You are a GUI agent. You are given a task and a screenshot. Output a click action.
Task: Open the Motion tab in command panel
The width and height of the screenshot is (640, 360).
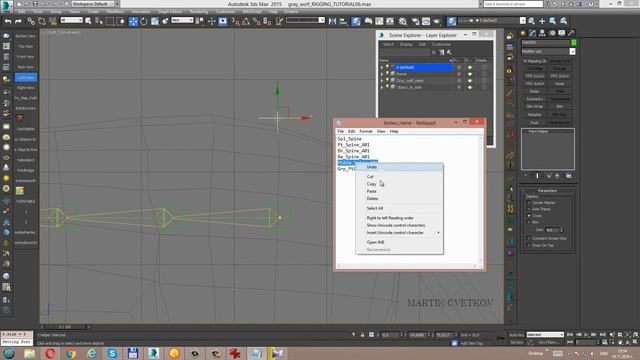(x=552, y=33)
